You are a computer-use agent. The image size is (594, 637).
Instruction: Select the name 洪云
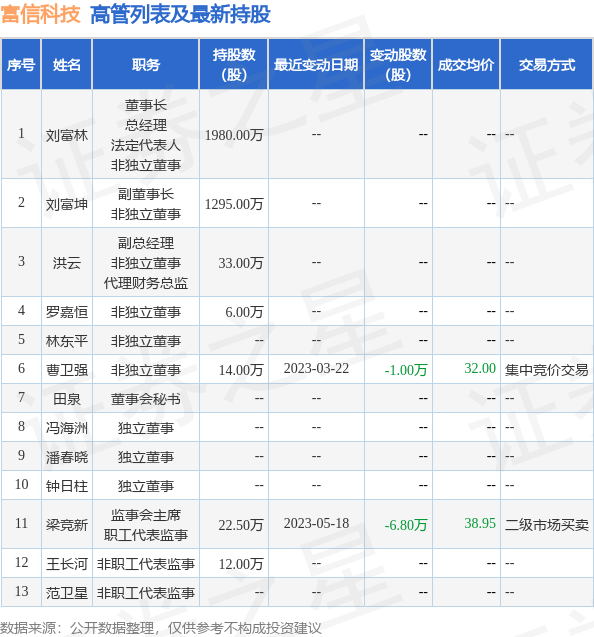(67, 263)
